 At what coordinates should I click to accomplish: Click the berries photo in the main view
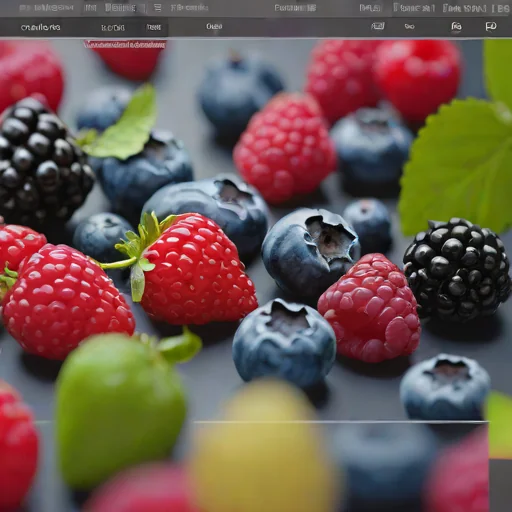pyautogui.click(x=256, y=275)
